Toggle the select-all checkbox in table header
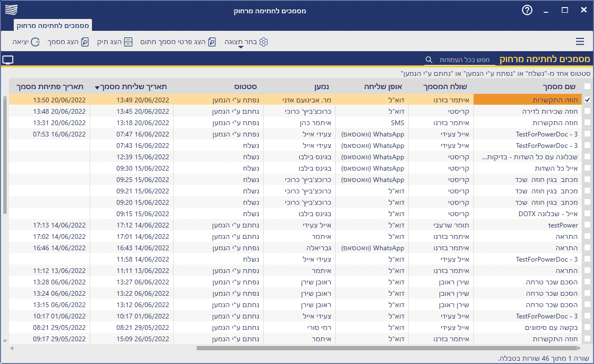594x364 pixels. coord(587,86)
